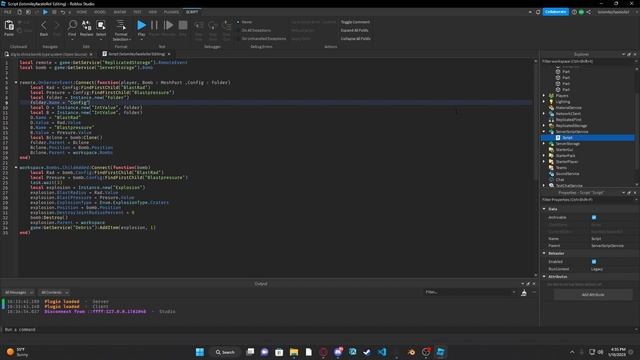Switch to the TEST ribbon tab

(138, 12)
